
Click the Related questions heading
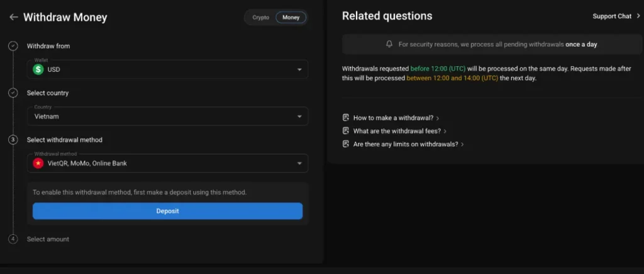pyautogui.click(x=387, y=16)
